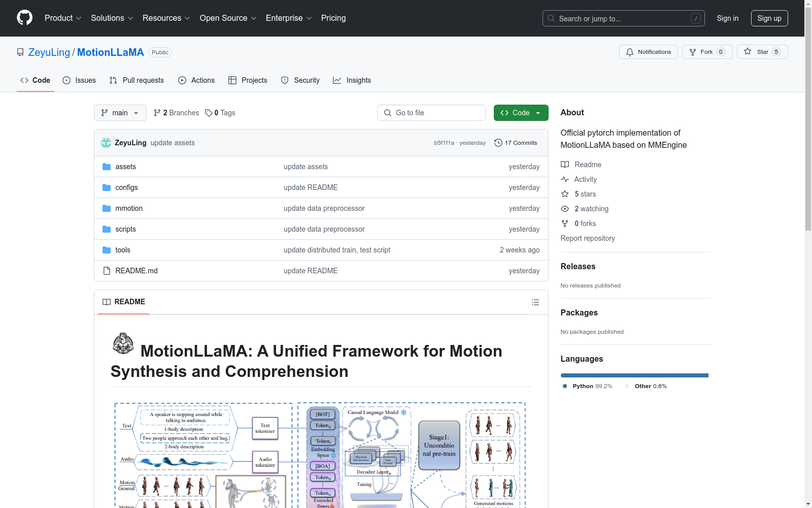
Task: View the 17 Commits history
Action: tap(516, 143)
